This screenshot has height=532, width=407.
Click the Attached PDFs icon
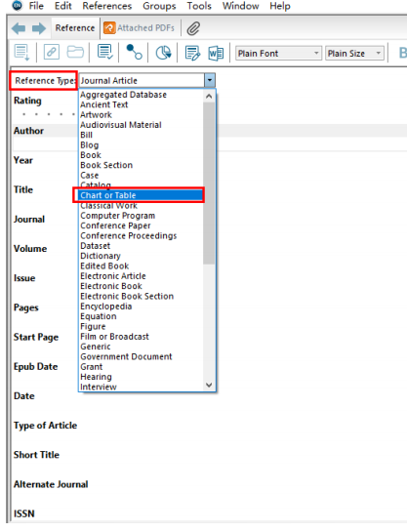pos(109,28)
